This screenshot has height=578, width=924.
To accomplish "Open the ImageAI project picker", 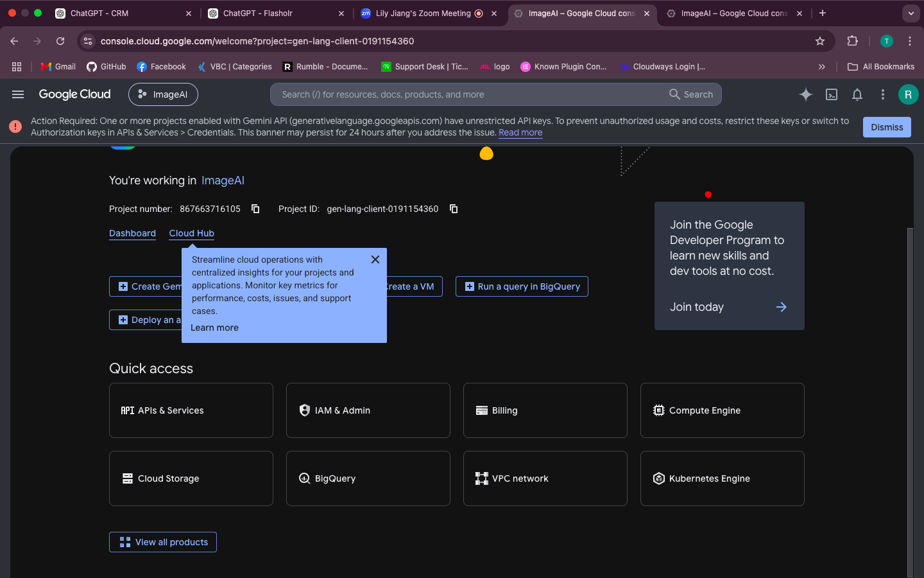I will (x=163, y=94).
